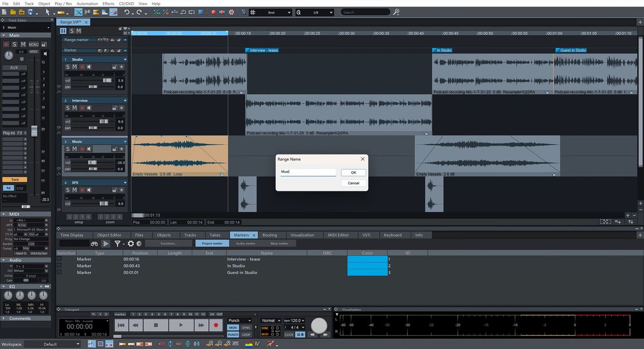
Task: Collapse the Music track header with its chevron
Action: click(x=125, y=142)
